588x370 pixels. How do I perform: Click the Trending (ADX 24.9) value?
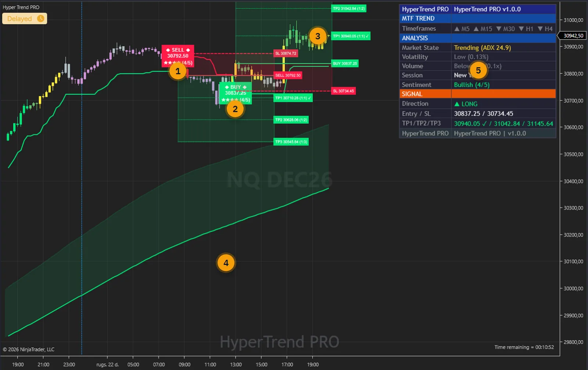pos(483,47)
